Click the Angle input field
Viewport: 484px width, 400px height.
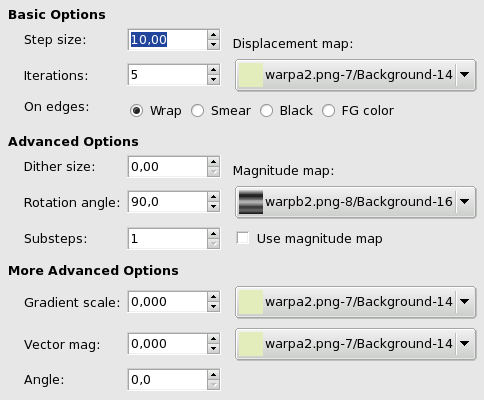(168, 380)
